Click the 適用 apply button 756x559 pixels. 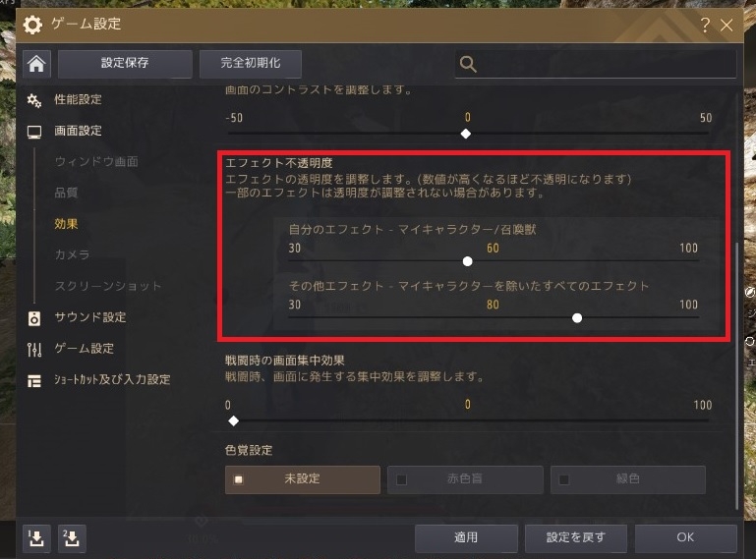pyautogui.click(x=466, y=537)
